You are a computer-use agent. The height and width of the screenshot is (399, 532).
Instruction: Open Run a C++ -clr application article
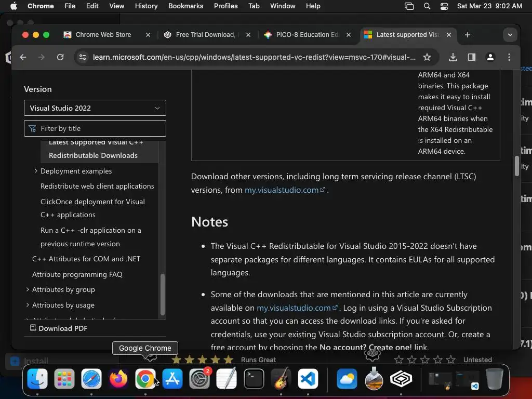[90, 237]
